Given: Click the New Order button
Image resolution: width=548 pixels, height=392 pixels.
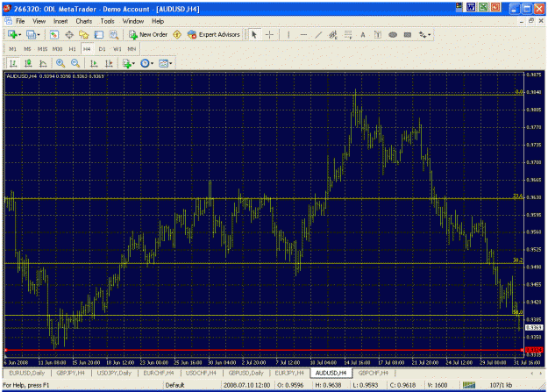Looking at the screenshot, I should [148, 34].
